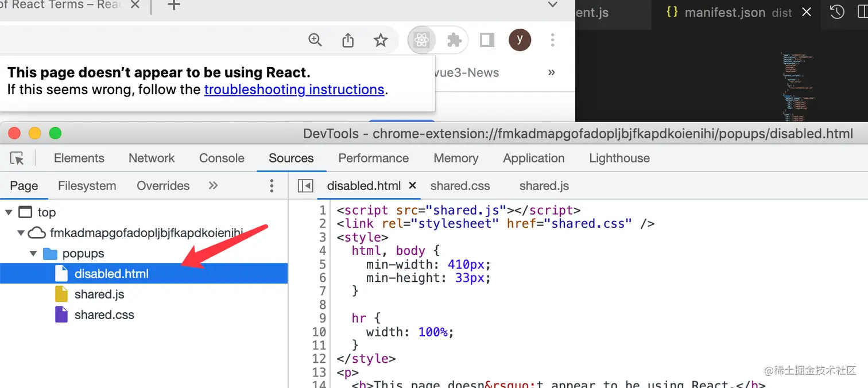Open the Console panel
This screenshot has width=868, height=388.
pyautogui.click(x=222, y=158)
